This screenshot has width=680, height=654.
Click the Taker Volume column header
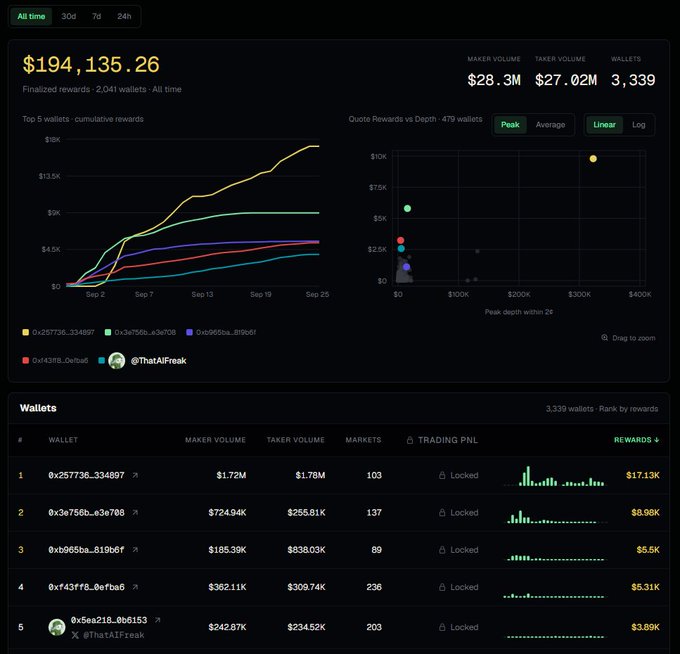tap(295, 440)
